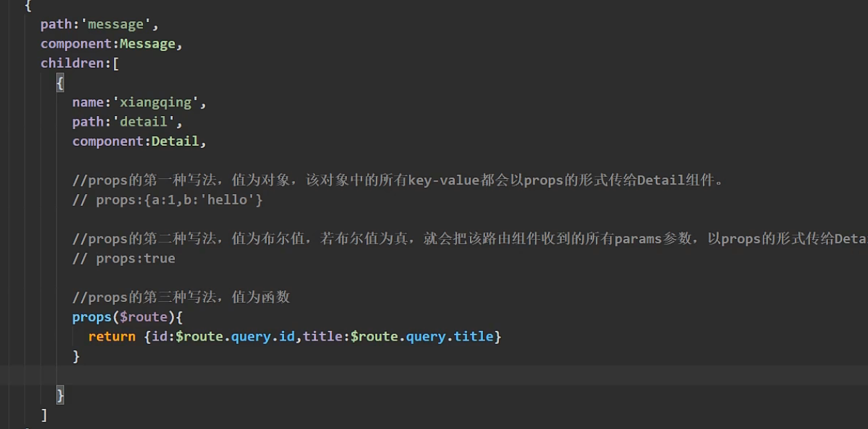Screen dimensions: 868x429
Task: Click Detail in the component:Detail line
Action: (175, 141)
